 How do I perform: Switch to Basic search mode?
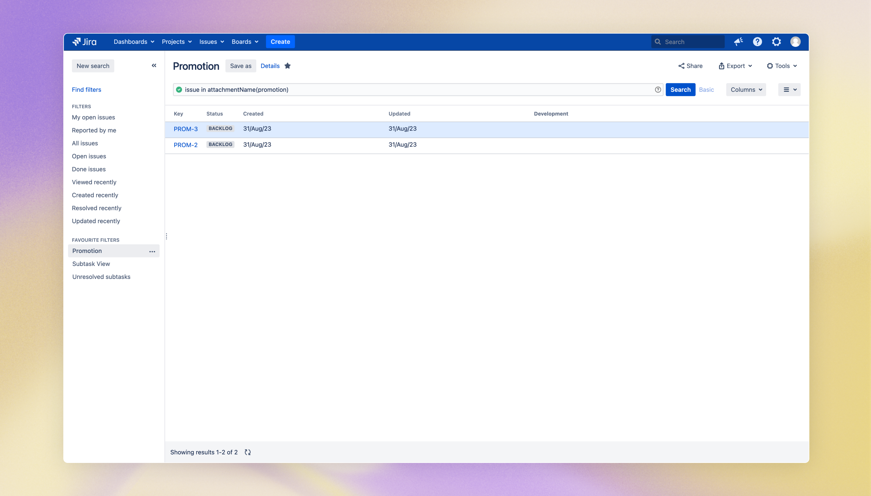coord(706,90)
